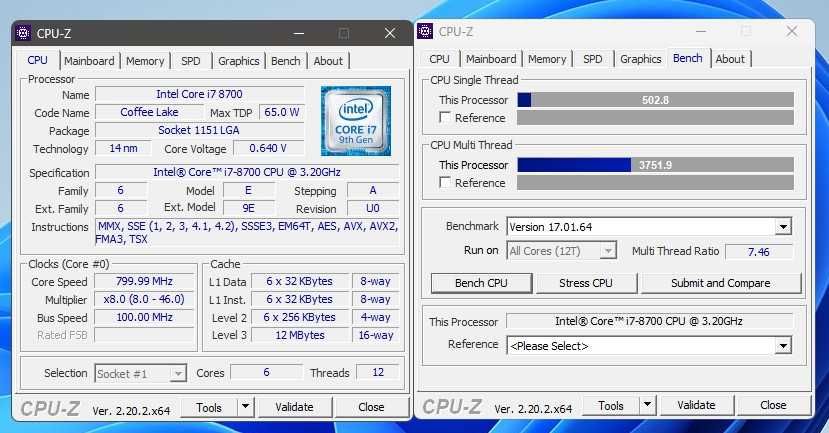Click the Bench CPU button

[x=481, y=283]
